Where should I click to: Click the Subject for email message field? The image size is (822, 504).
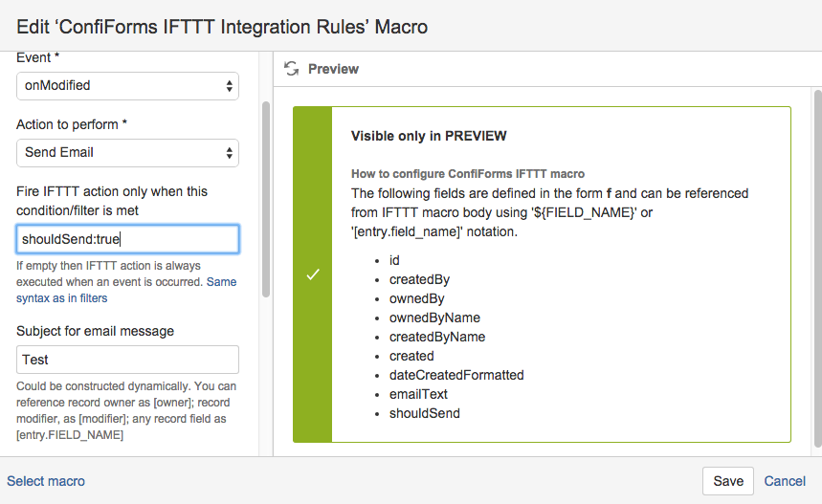pos(127,360)
